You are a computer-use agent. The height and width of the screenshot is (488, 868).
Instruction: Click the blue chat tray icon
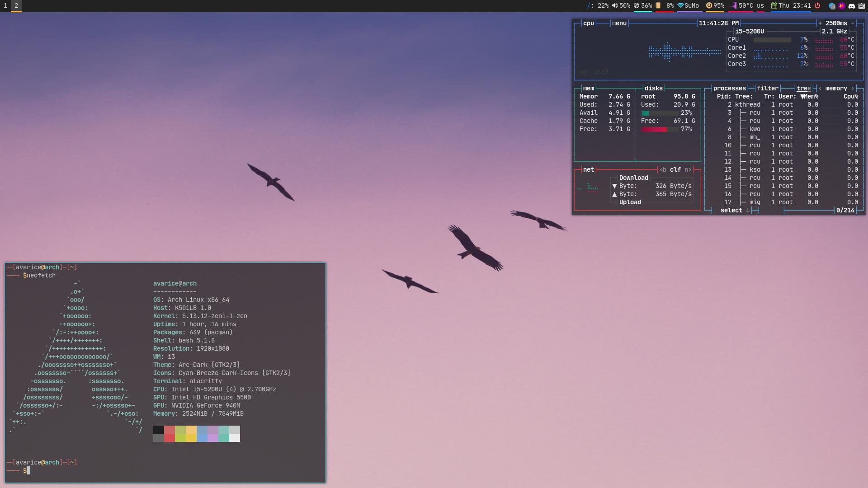pyautogui.click(x=832, y=6)
